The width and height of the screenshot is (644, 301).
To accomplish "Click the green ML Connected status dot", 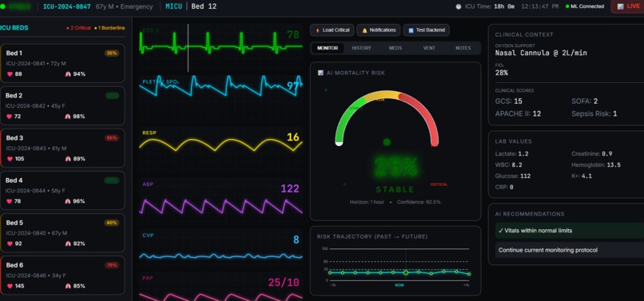I will [x=567, y=6].
